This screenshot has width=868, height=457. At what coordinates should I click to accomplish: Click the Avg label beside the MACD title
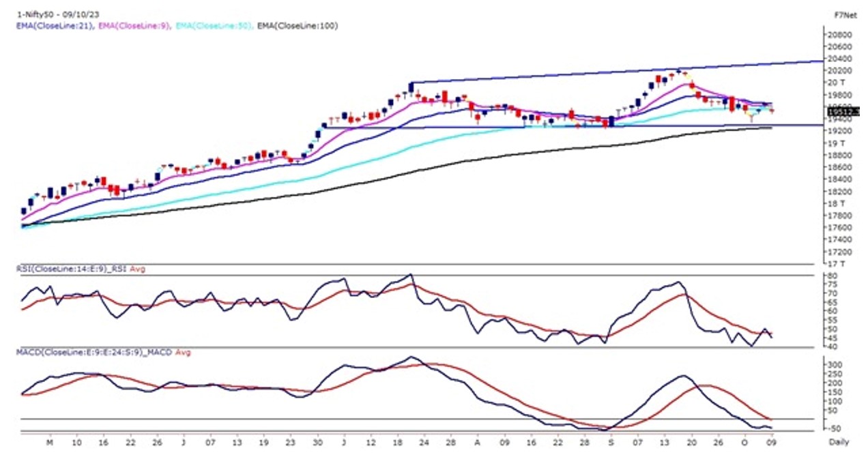pyautogui.click(x=183, y=353)
